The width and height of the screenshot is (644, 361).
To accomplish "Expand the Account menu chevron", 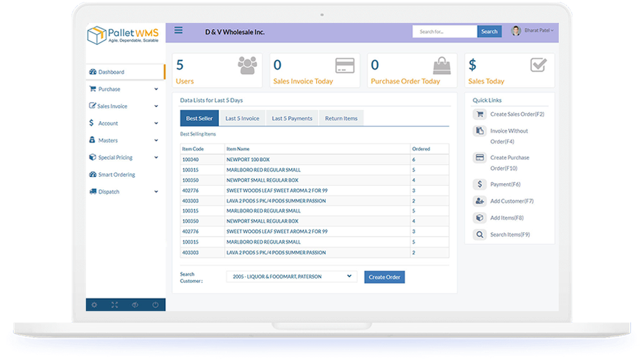I will (x=156, y=123).
